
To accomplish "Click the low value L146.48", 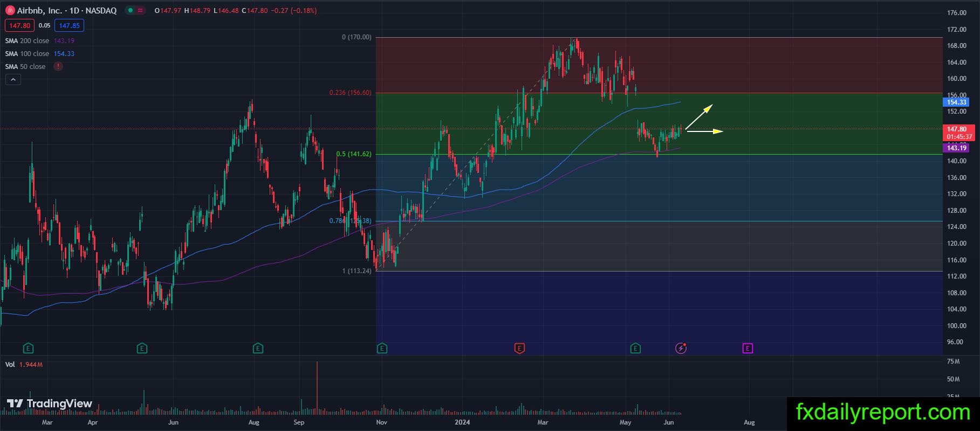I will click(x=227, y=11).
